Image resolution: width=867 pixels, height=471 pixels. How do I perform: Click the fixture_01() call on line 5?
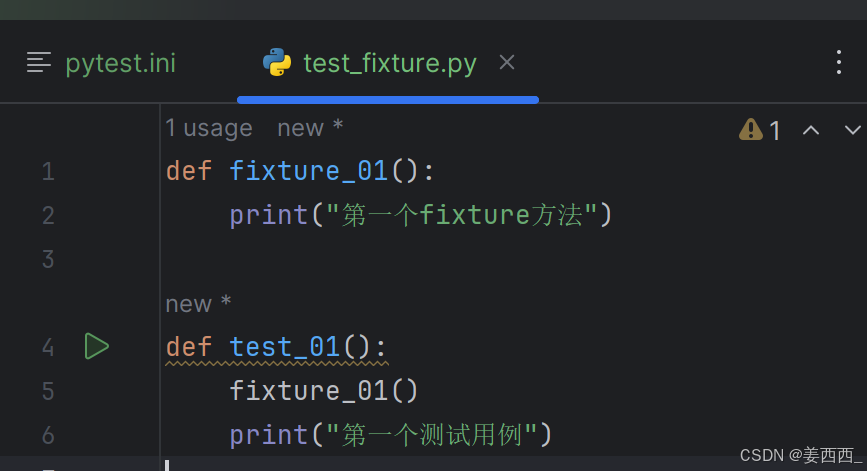click(x=323, y=391)
